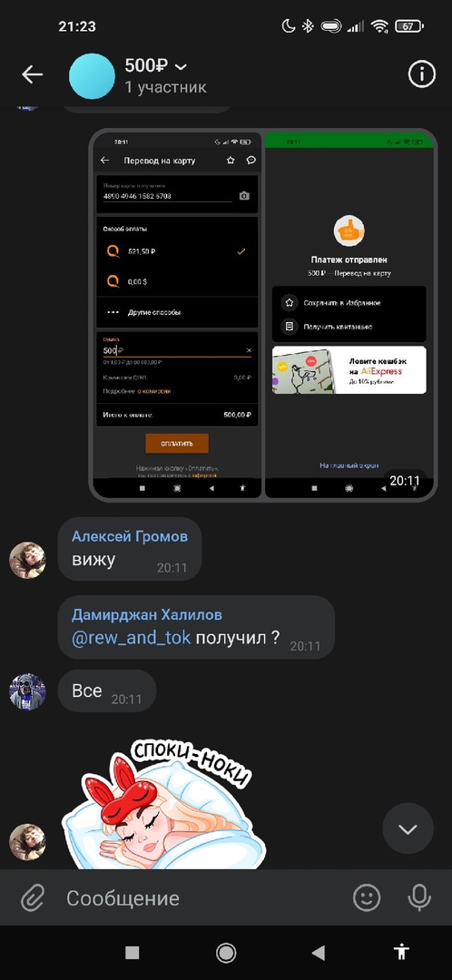Tap the back arrow in chat header
452x980 pixels.
click(x=32, y=75)
